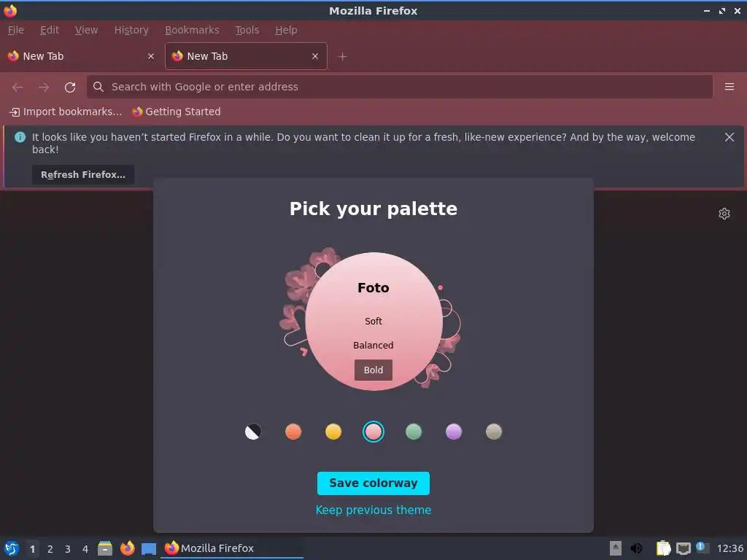The width and height of the screenshot is (747, 560).
Task: Choose the green colorway swatch
Action: pyautogui.click(x=414, y=432)
